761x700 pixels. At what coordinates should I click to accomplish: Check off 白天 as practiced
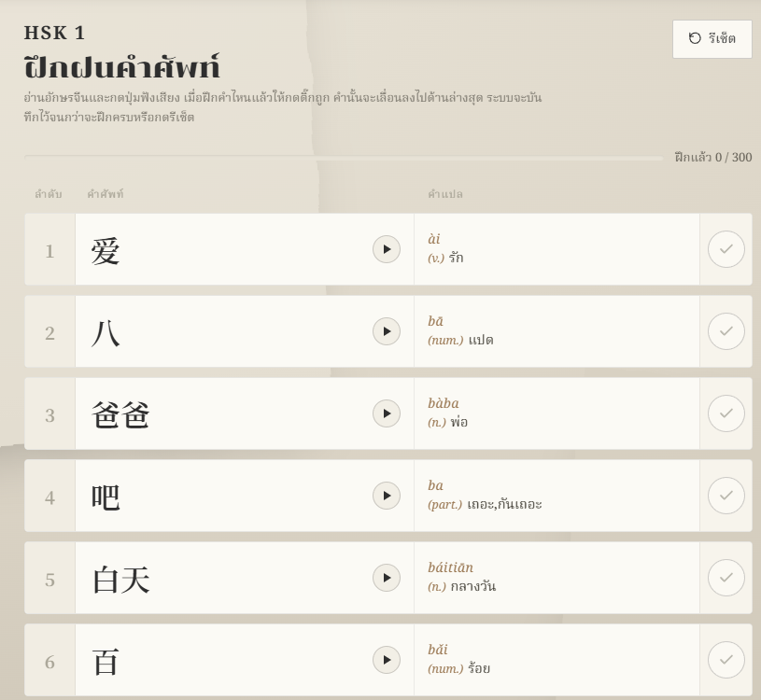tap(726, 578)
